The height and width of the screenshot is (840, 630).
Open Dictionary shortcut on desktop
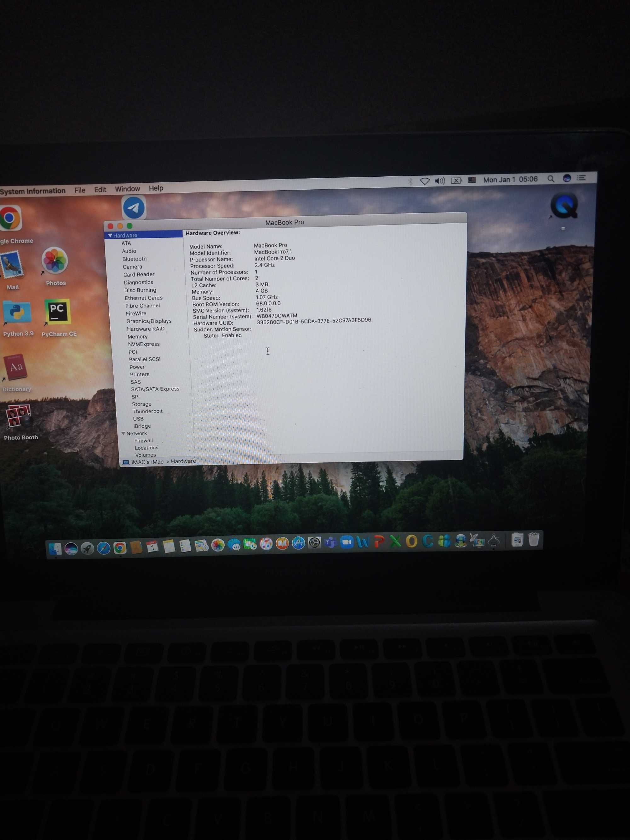(15, 367)
